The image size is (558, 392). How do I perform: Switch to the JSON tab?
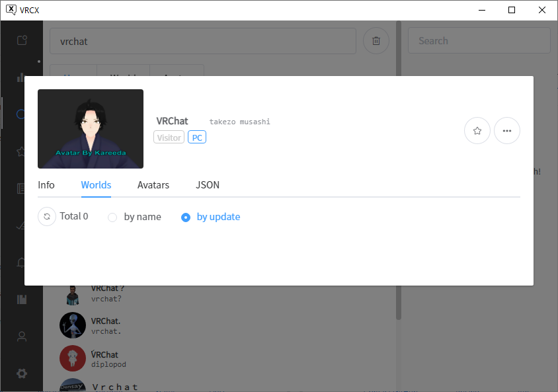click(x=208, y=185)
